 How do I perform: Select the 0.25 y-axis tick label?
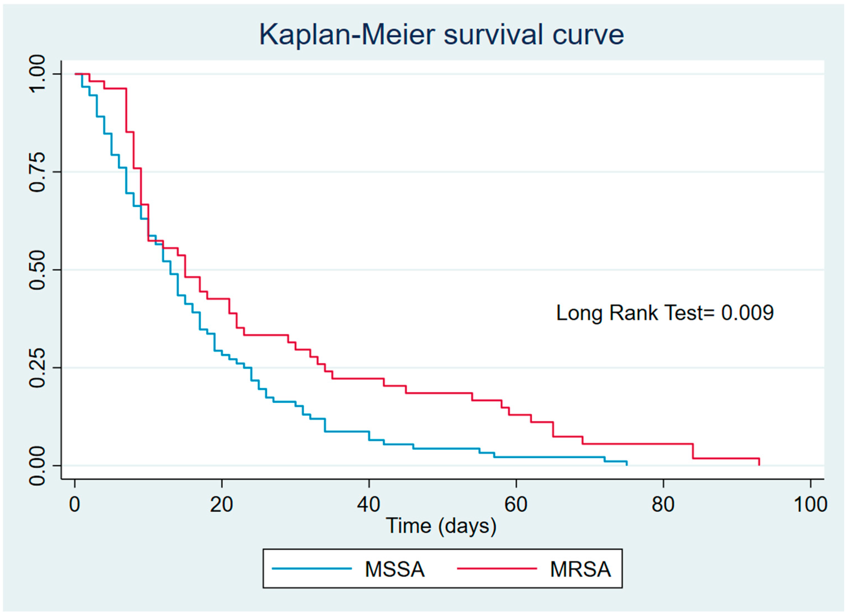(37, 368)
